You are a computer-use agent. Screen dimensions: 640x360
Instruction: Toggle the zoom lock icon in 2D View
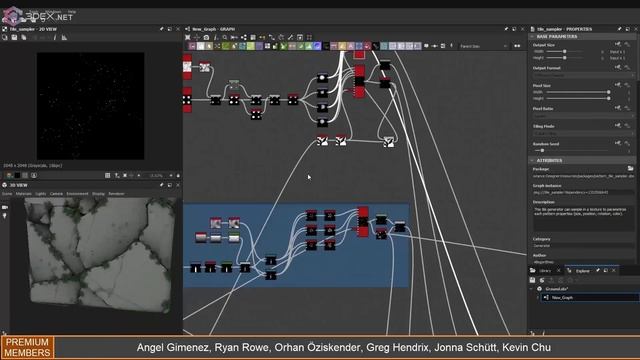point(178,176)
